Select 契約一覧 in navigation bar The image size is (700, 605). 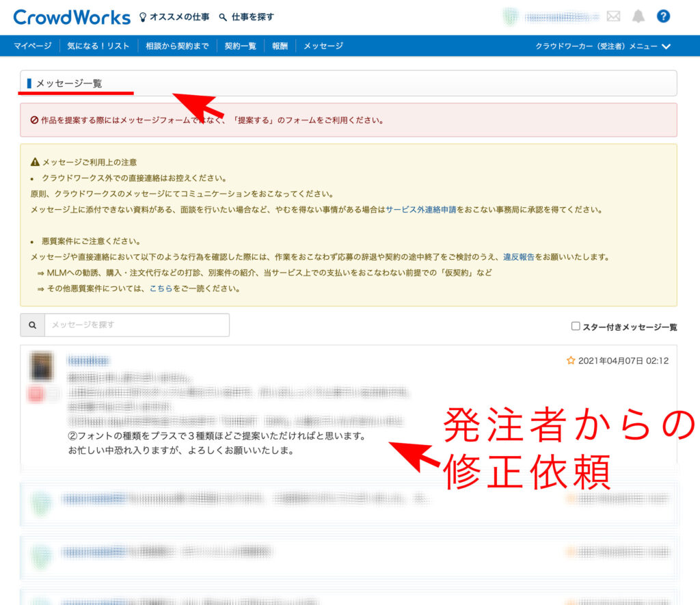240,46
